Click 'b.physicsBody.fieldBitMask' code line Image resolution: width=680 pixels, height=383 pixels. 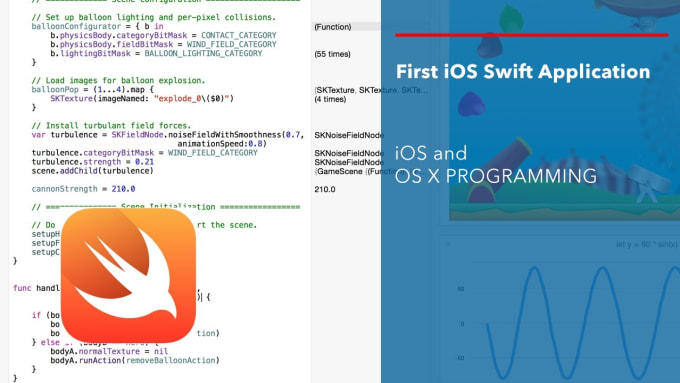pyautogui.click(x=163, y=45)
